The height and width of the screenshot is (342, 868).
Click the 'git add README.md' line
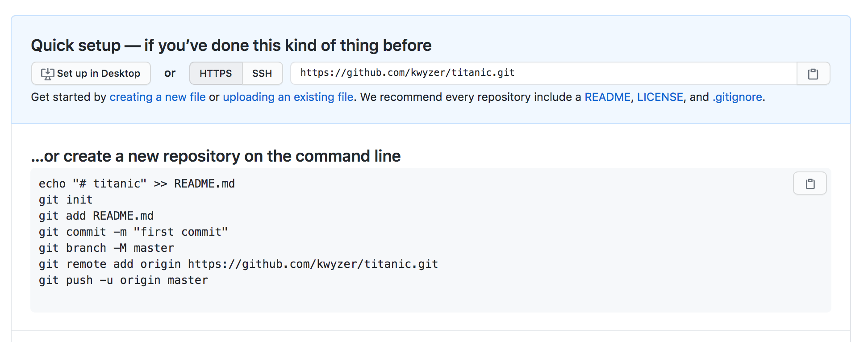(x=96, y=216)
